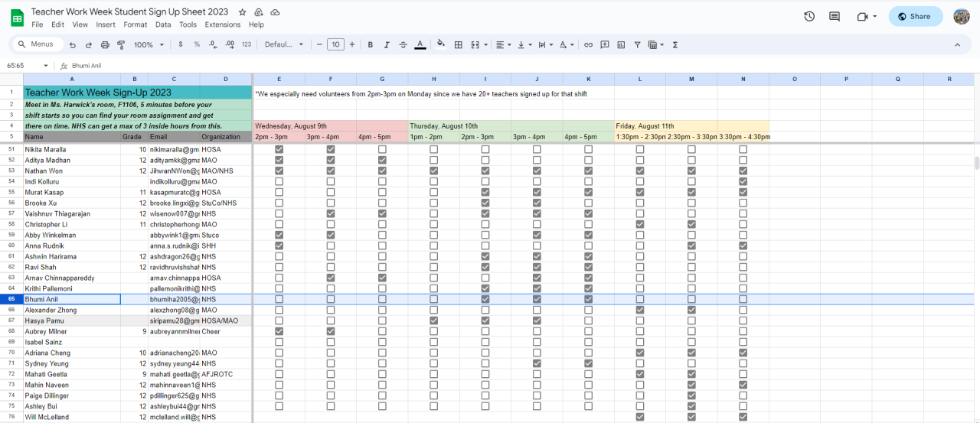Open version history clock icon
The height and width of the screenshot is (423, 980).
809,16
